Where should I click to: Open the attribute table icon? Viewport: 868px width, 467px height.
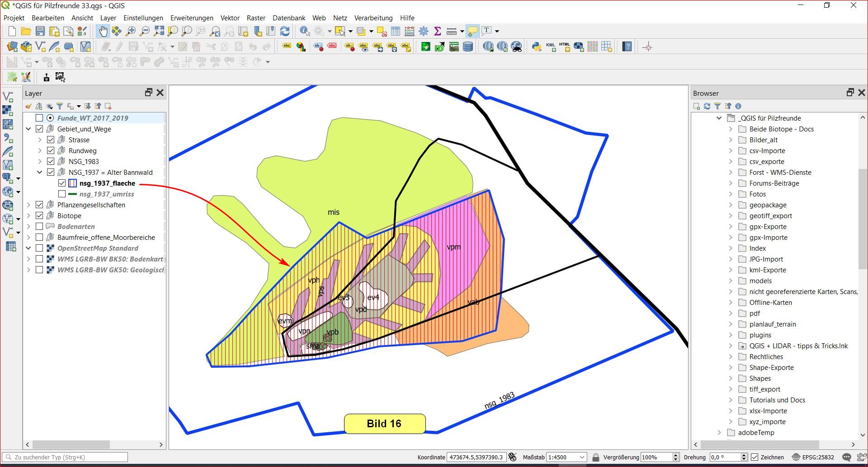click(x=396, y=31)
